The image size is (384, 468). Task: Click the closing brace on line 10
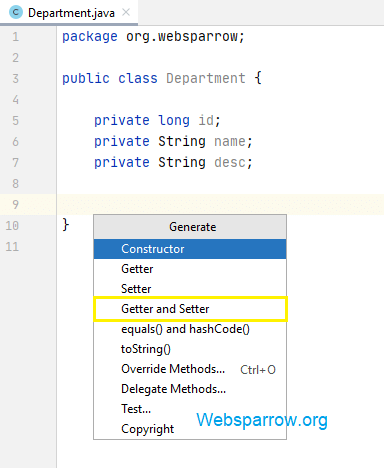[66, 225]
